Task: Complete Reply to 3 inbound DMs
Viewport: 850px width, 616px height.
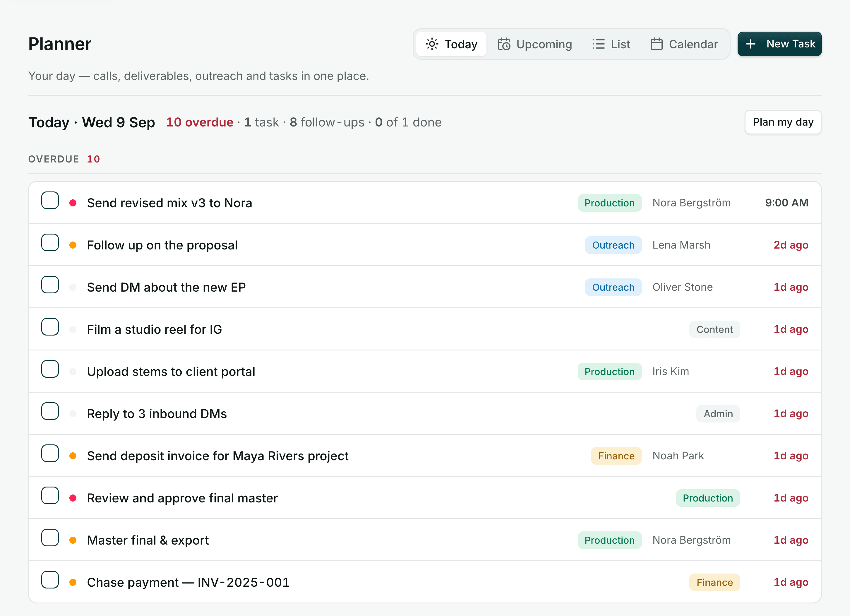Action: [x=50, y=412]
